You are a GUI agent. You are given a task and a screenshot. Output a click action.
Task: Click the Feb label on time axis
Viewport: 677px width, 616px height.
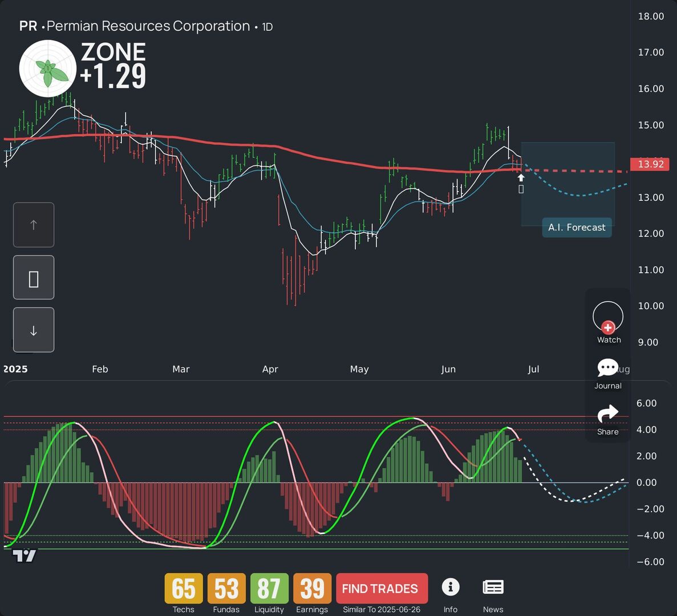pyautogui.click(x=100, y=369)
